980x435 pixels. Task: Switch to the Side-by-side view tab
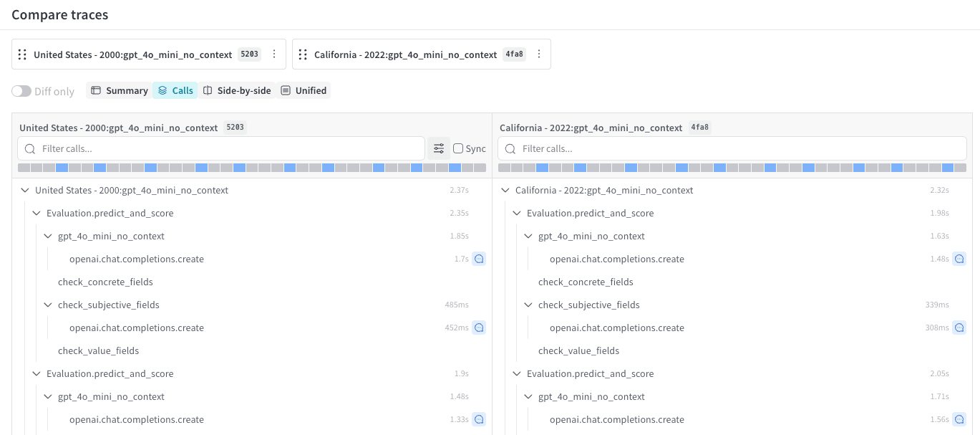pos(237,90)
